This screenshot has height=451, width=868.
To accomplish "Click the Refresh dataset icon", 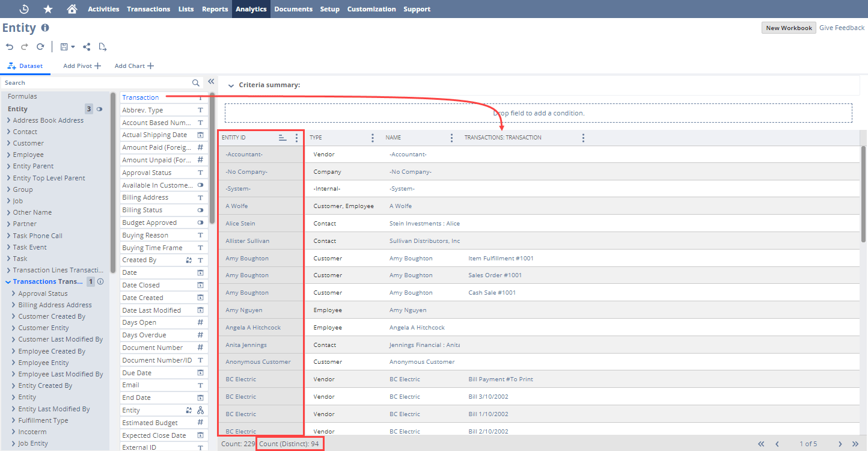I will 40,46.
